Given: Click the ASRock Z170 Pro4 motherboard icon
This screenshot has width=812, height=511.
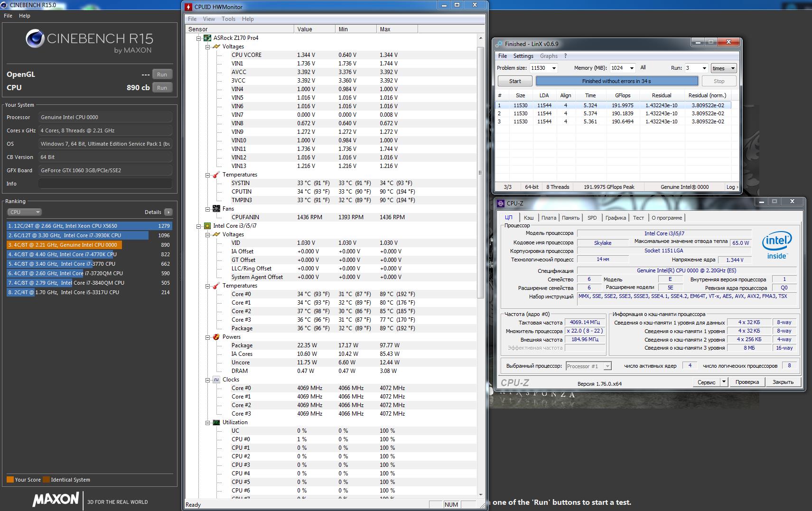Looking at the screenshot, I should pyautogui.click(x=207, y=38).
